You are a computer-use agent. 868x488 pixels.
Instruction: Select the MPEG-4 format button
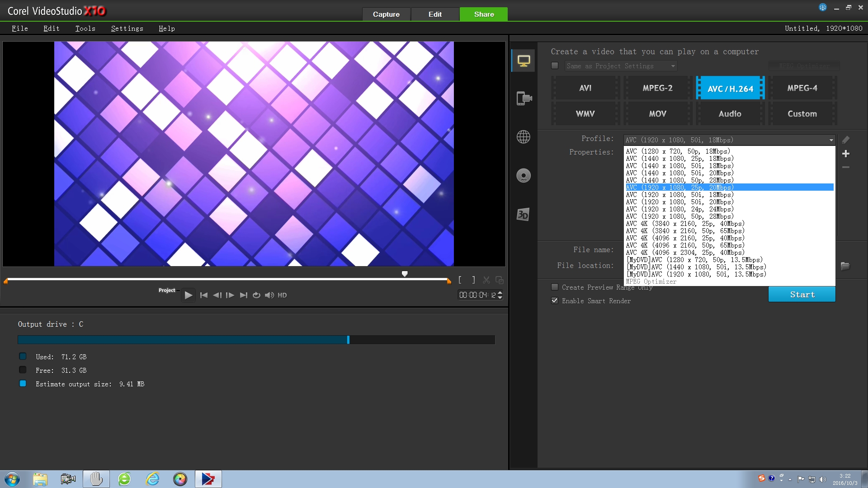point(802,88)
